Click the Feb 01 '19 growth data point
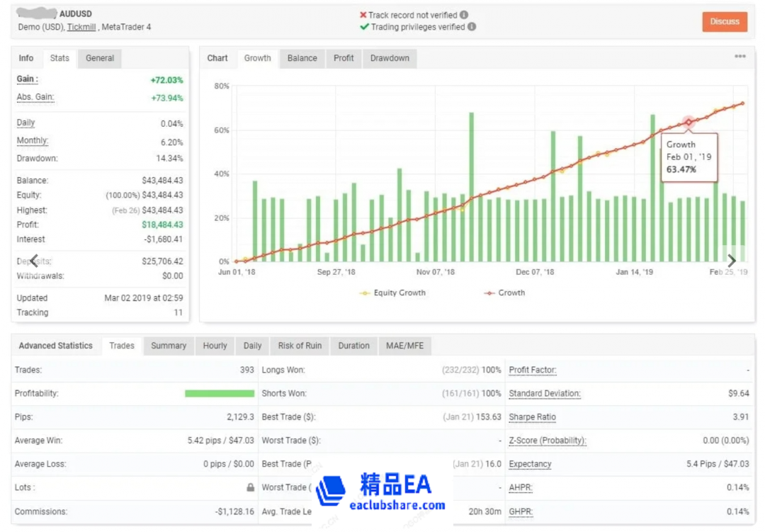 688,123
